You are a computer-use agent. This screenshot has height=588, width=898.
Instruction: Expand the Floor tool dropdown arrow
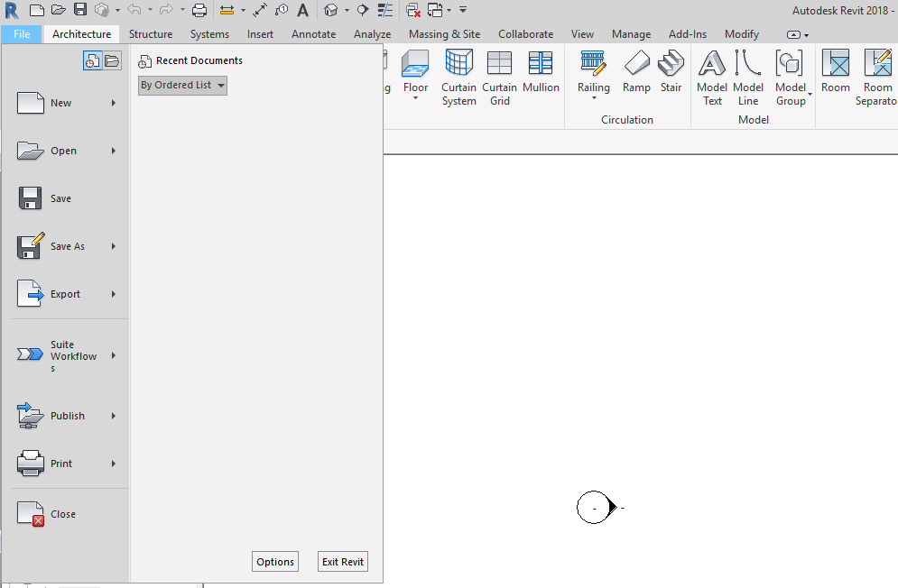pos(415,98)
